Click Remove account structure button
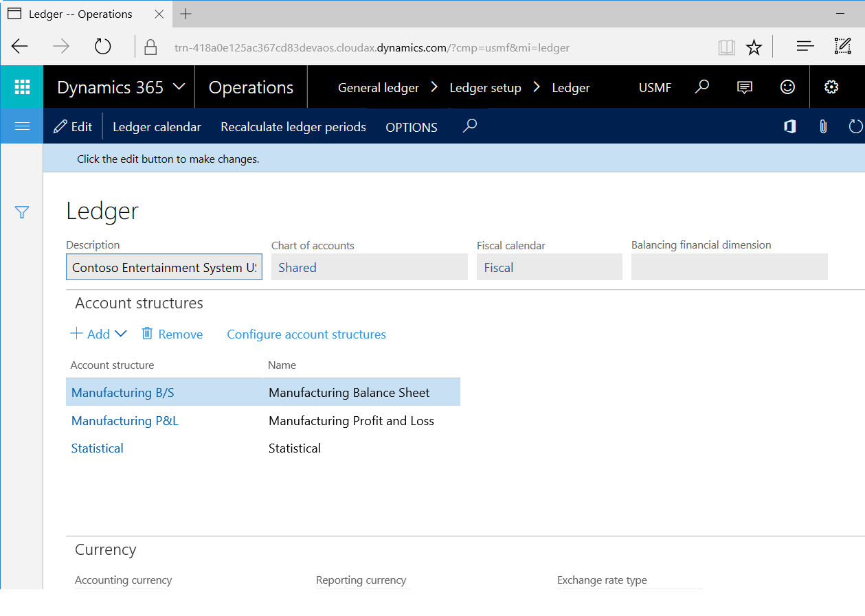 tap(172, 334)
